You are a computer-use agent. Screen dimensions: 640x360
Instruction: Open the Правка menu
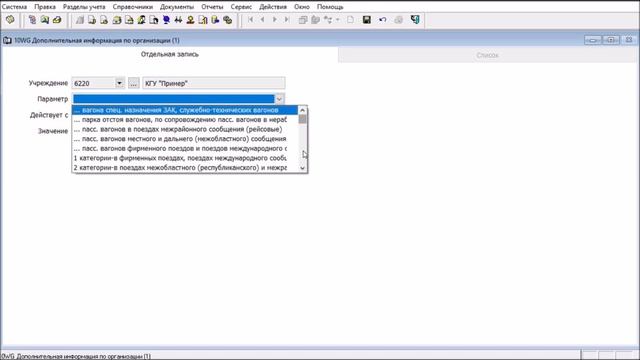pos(45,7)
